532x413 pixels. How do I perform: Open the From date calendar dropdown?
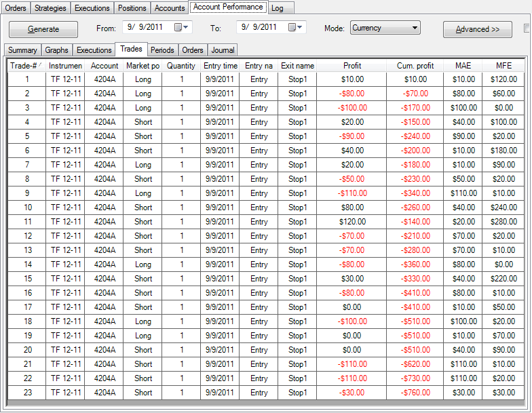[182, 27]
